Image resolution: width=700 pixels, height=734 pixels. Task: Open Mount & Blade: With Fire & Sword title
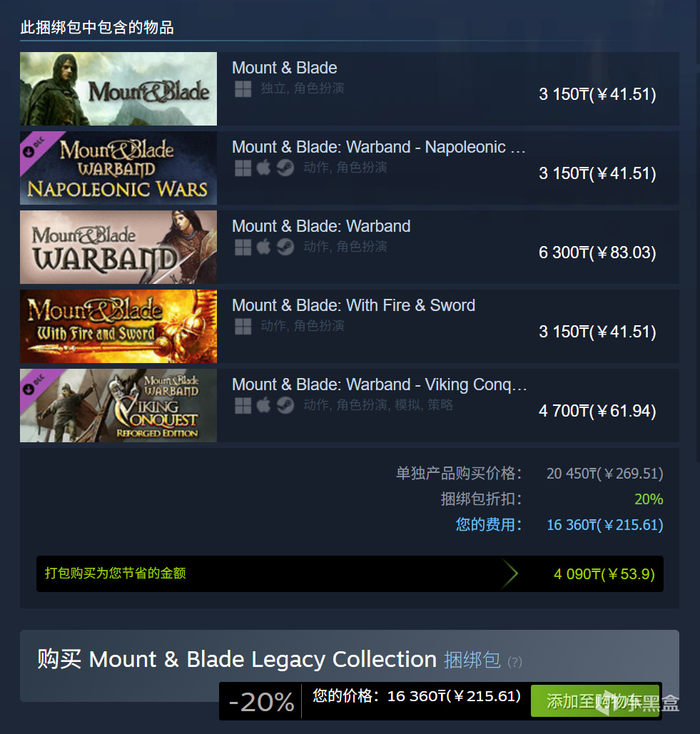click(x=353, y=305)
